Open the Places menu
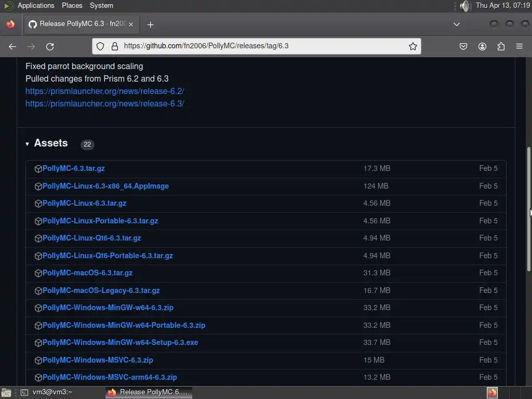This screenshot has width=532, height=399. pos(72,5)
